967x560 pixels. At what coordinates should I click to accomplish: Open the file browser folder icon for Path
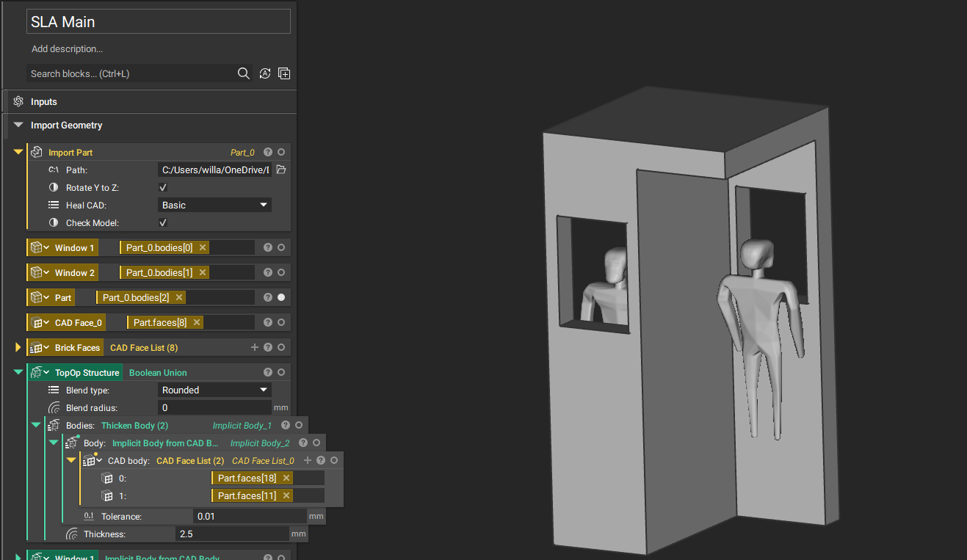[x=280, y=170]
